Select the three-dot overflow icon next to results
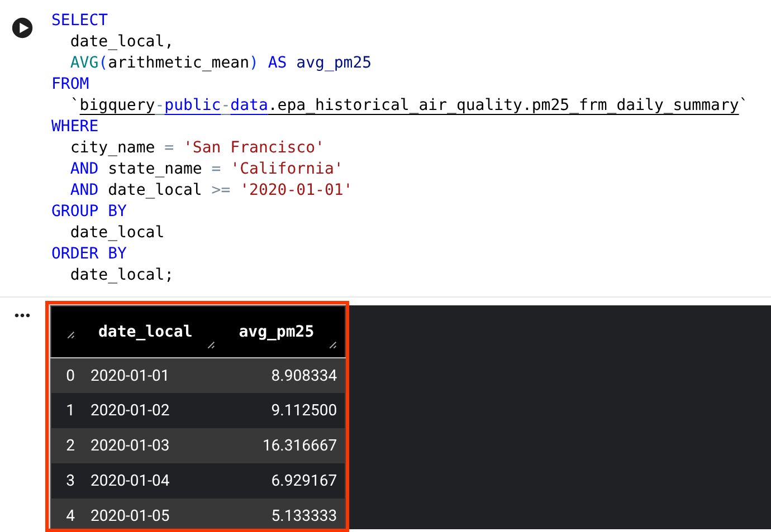The image size is (771, 532). pyautogui.click(x=22, y=315)
